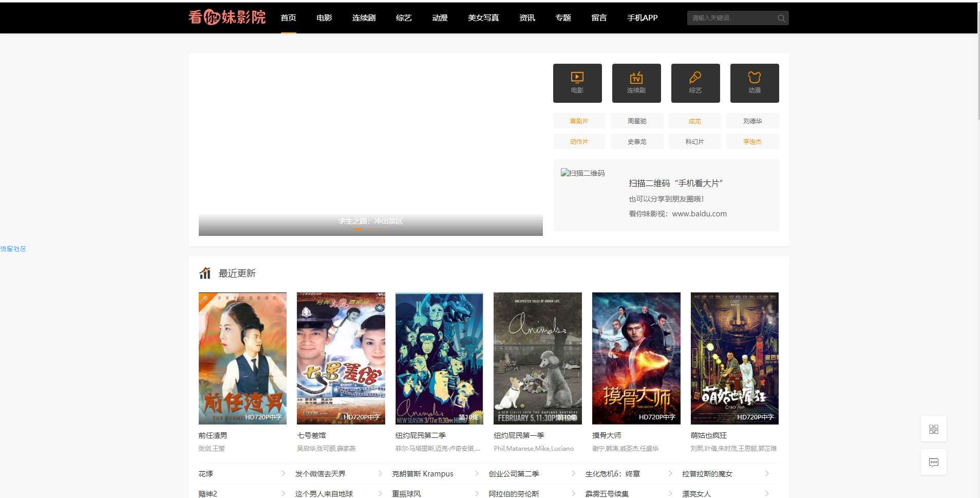Open the 连续剧 navigation menu item
The width and height of the screenshot is (980, 498).
(364, 18)
